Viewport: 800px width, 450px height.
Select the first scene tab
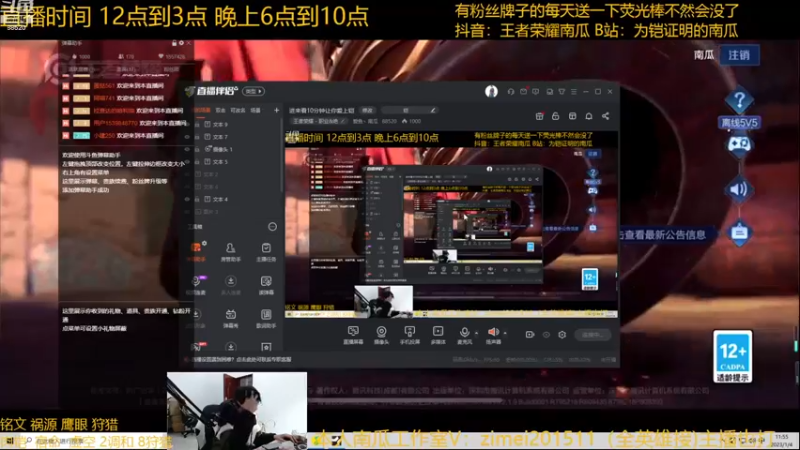(x=202, y=110)
